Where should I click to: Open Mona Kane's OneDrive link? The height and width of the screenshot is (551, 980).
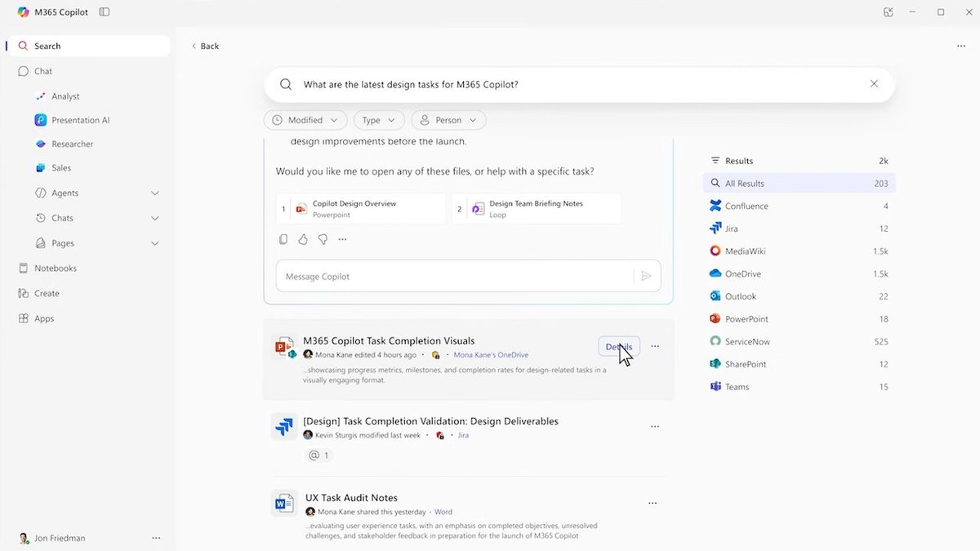coord(491,355)
